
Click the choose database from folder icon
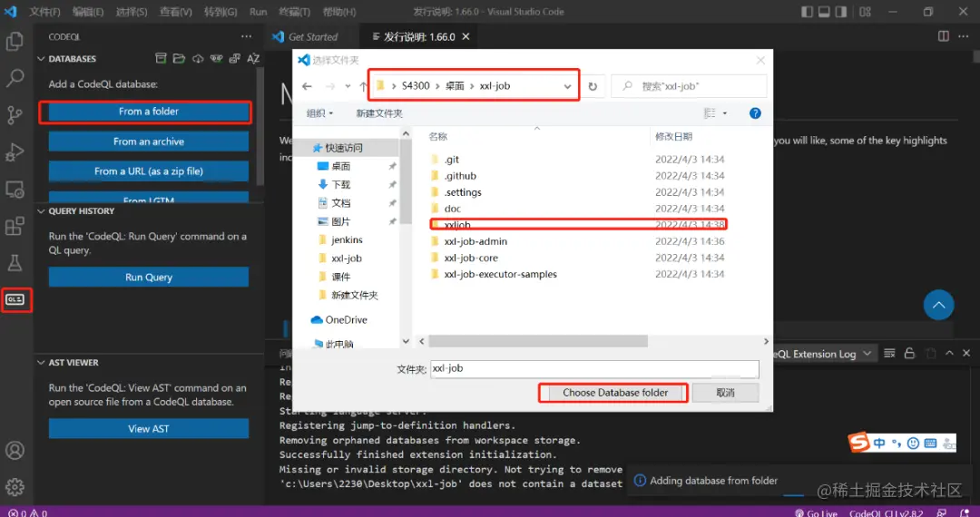(x=179, y=59)
